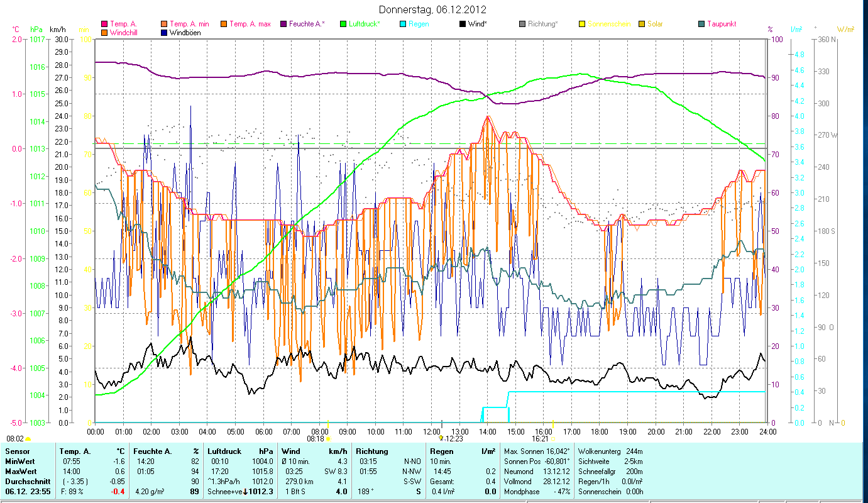The height and width of the screenshot is (503, 868).
Task: Click the pink Temp. A. legend swatch
Action: [x=104, y=25]
